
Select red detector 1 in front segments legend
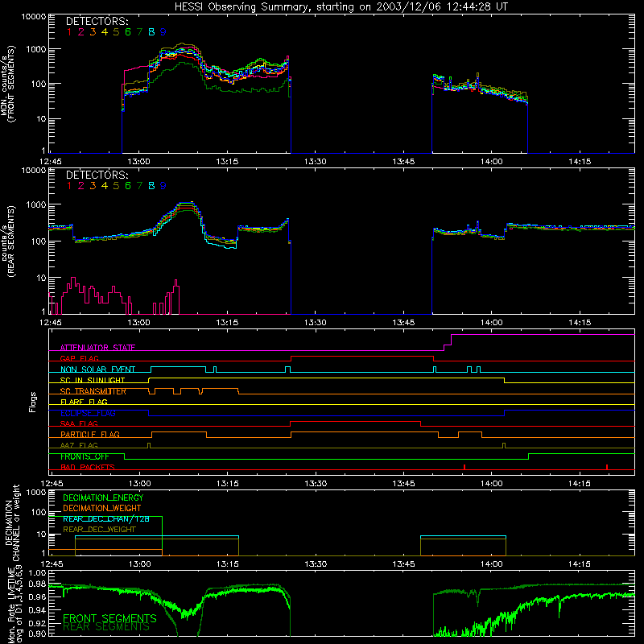point(69,31)
